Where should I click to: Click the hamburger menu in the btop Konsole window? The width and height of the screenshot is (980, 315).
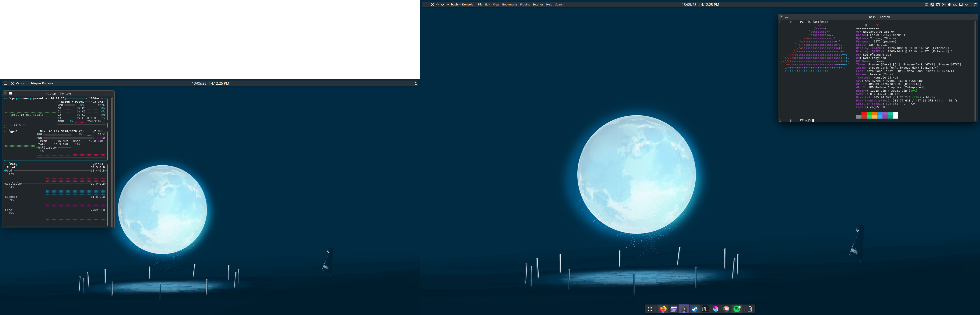tap(11, 93)
